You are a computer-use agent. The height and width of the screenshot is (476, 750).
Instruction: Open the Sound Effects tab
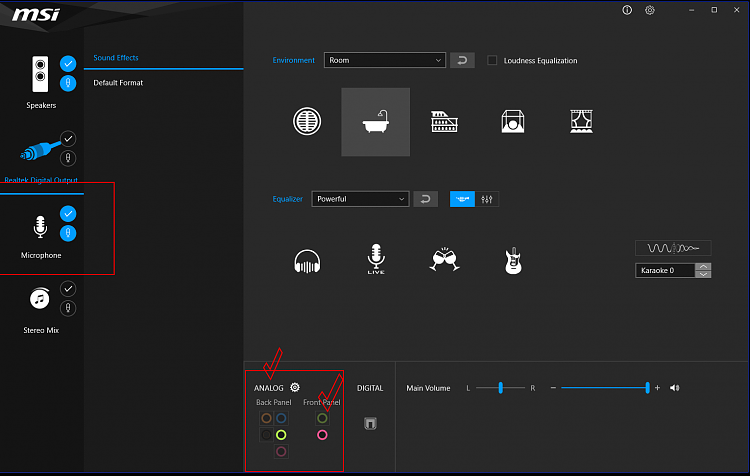[x=116, y=58]
